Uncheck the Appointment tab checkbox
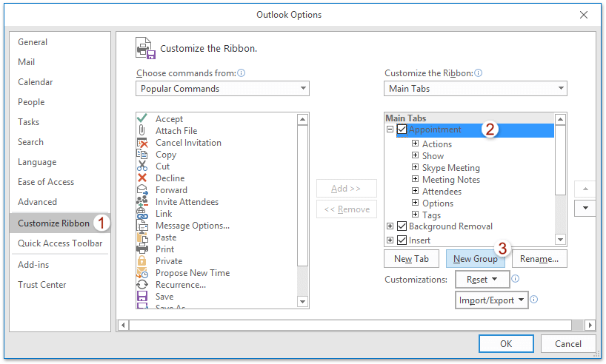This screenshot has height=364, width=606. pyautogui.click(x=402, y=130)
